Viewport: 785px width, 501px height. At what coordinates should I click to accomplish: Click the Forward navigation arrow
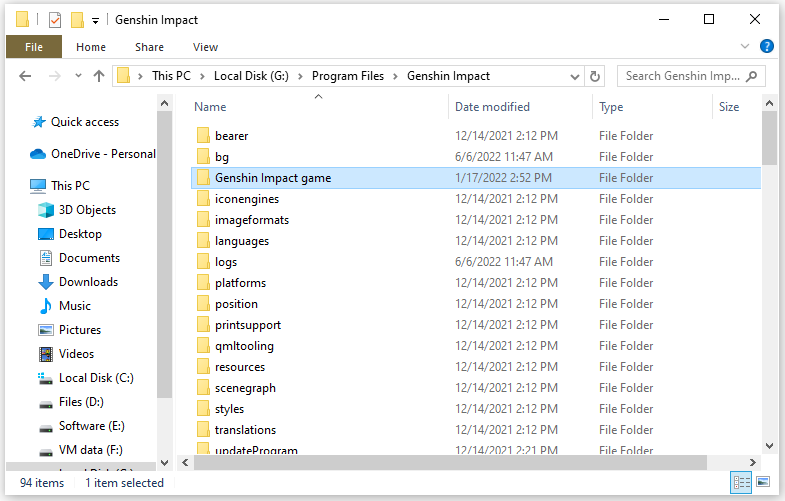pyautogui.click(x=55, y=76)
